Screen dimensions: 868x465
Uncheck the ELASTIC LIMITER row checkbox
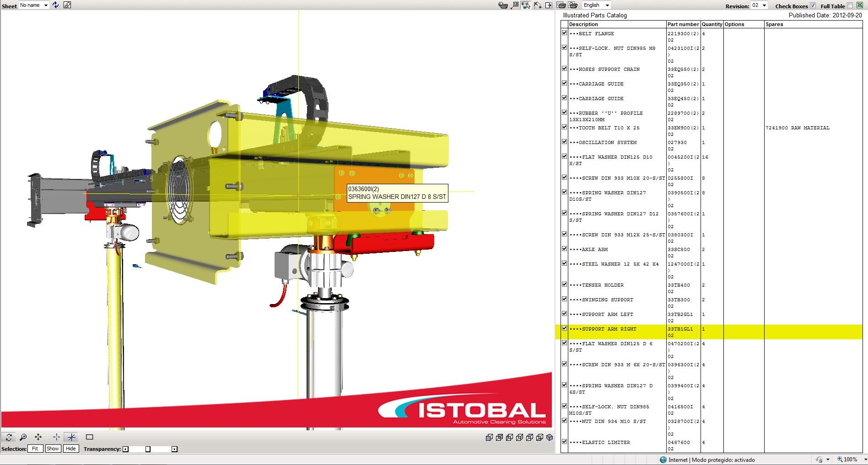[564, 442]
